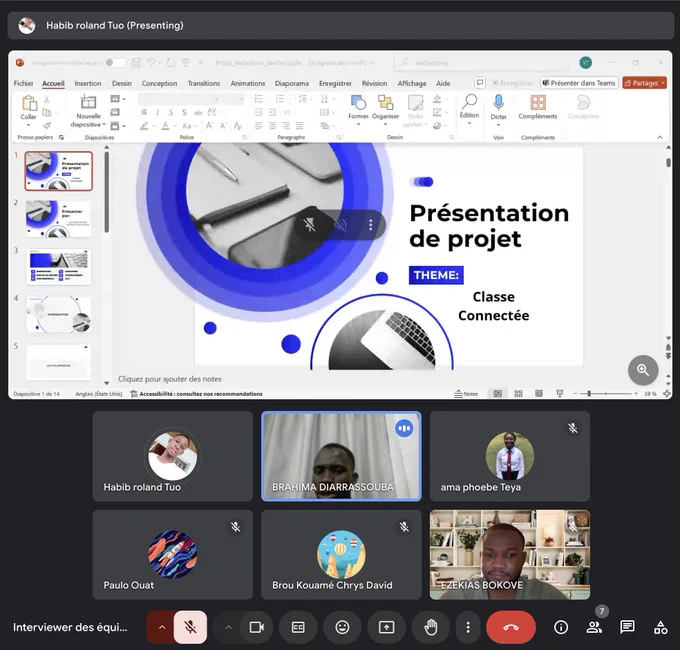This screenshot has height=650, width=680.
Task: Click the Coller paste icon
Action: tap(29, 104)
